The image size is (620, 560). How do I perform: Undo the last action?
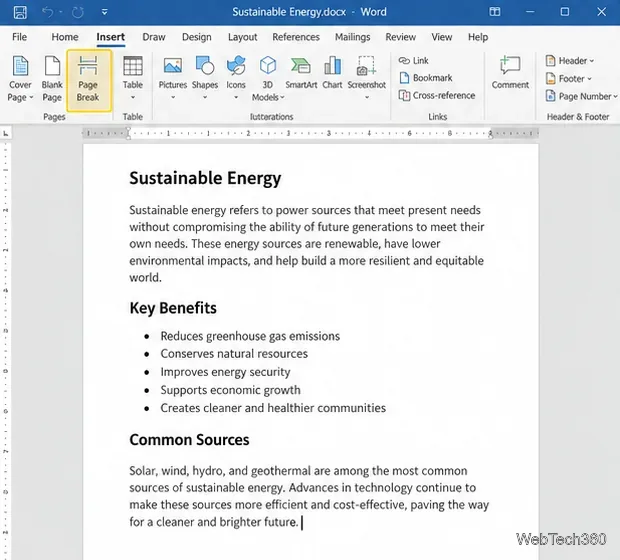point(47,12)
